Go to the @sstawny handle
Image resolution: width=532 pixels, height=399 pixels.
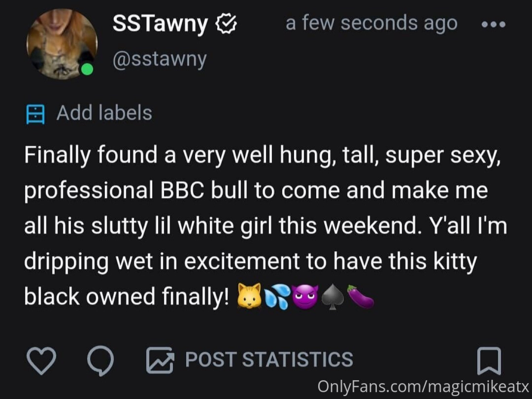(x=160, y=59)
